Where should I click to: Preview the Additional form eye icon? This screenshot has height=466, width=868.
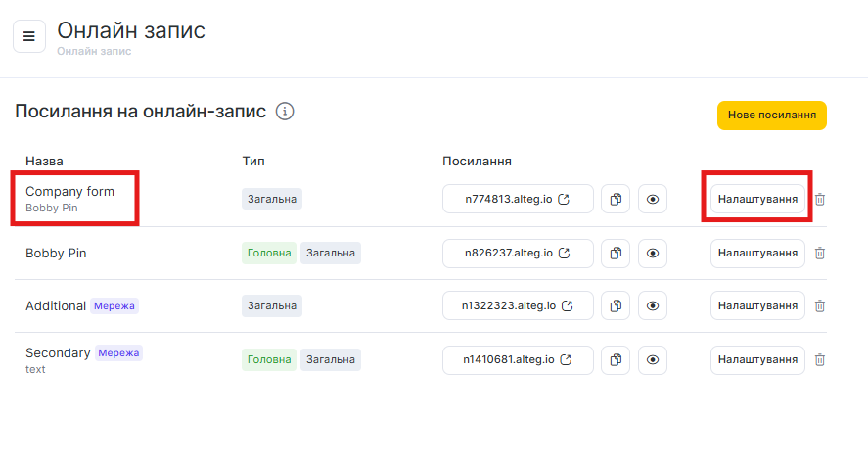coord(653,306)
